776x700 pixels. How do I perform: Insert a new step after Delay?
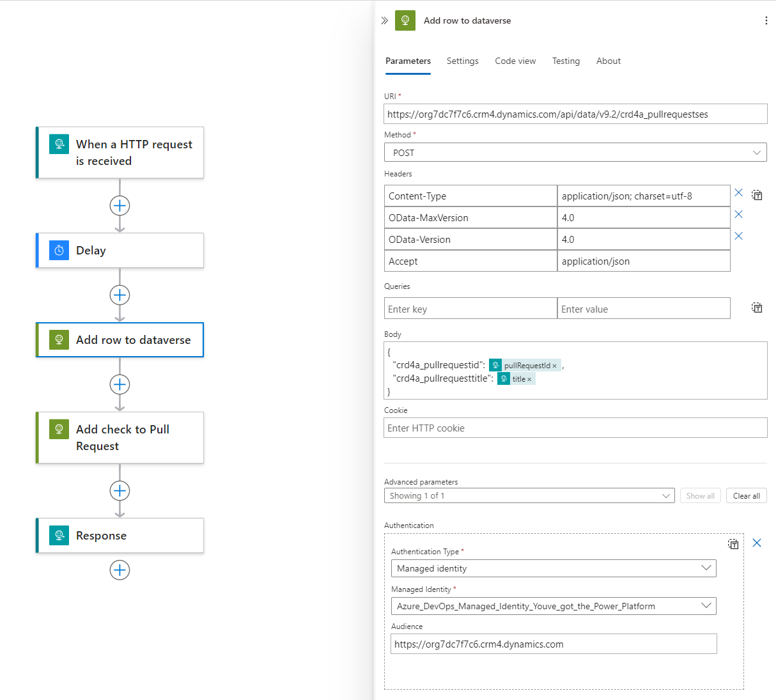tap(120, 295)
